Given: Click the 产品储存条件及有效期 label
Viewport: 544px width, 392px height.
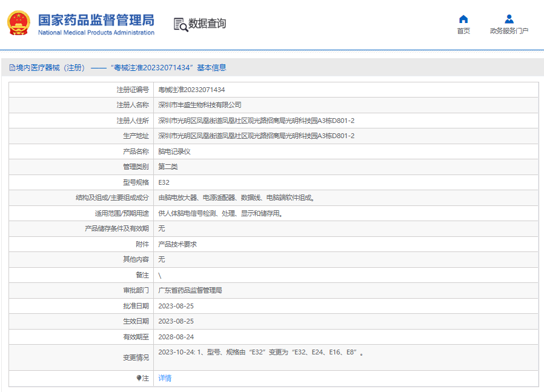Looking at the screenshot, I should (116, 228).
